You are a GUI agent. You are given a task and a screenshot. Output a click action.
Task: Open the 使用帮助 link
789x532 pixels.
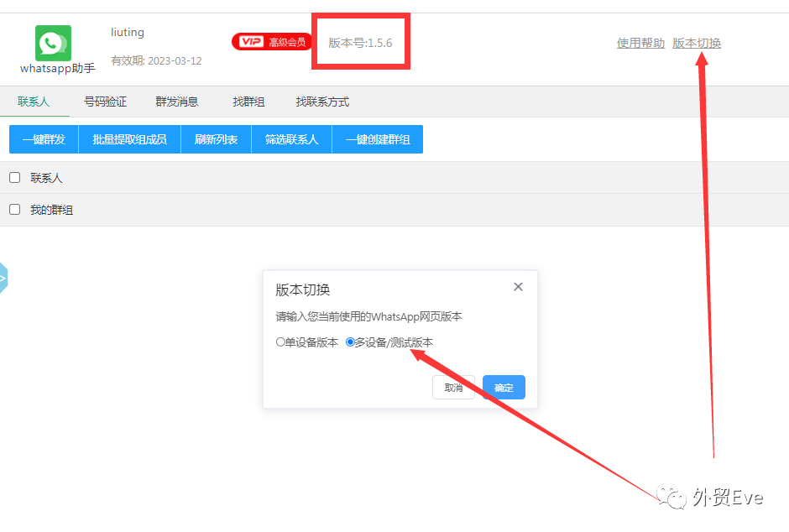coord(640,44)
